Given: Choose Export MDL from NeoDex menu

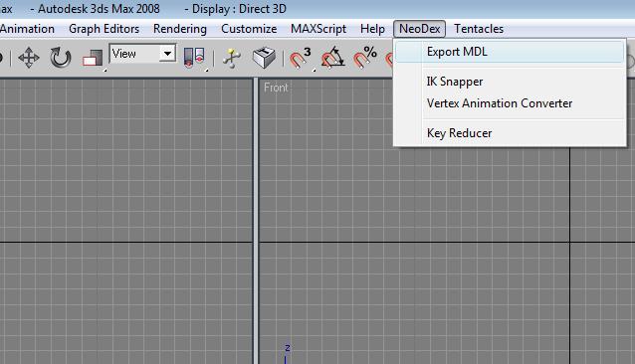Looking at the screenshot, I should coord(510,52).
